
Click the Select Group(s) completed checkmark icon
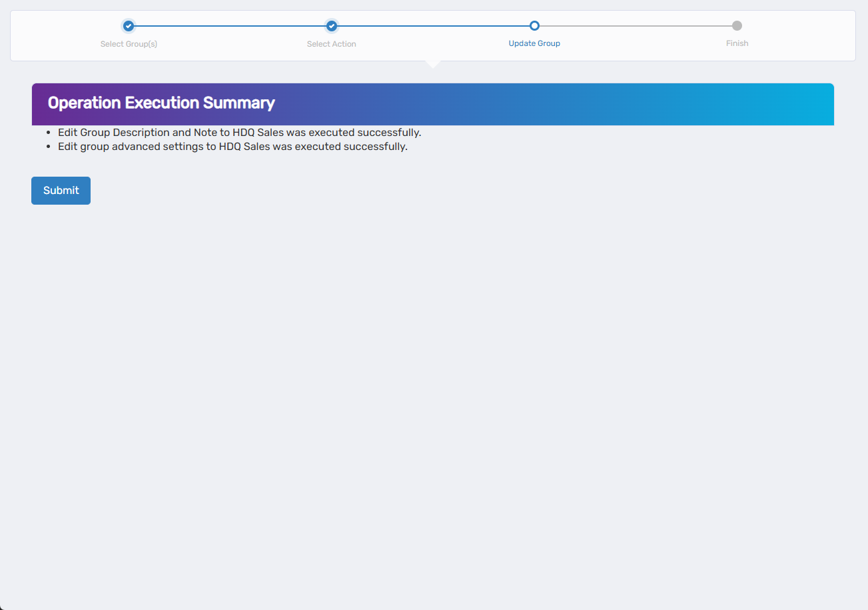tap(129, 25)
